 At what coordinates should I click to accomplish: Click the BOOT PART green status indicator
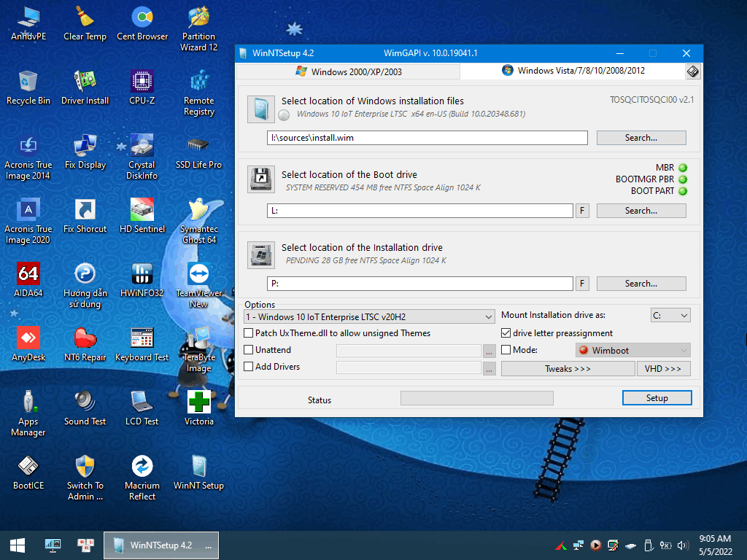(x=683, y=191)
